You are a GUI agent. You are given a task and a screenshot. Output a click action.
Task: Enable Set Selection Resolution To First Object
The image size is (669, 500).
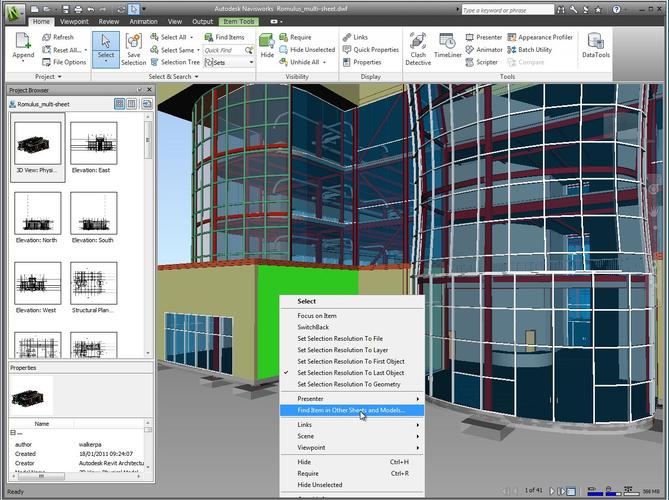[x=350, y=361]
